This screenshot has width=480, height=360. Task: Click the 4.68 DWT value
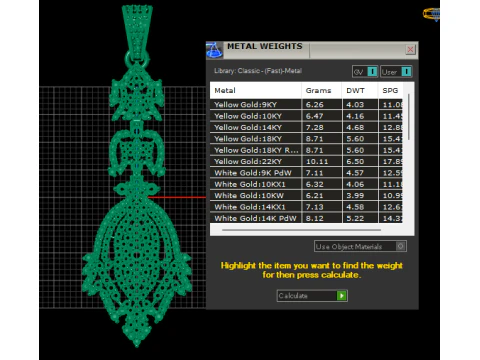click(x=355, y=127)
